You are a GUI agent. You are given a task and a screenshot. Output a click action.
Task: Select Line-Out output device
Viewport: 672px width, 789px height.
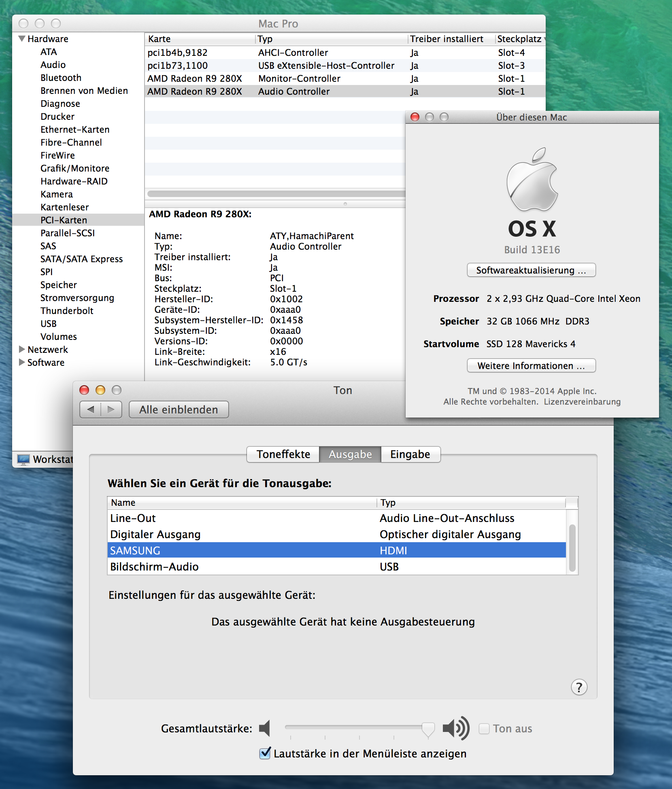337,518
